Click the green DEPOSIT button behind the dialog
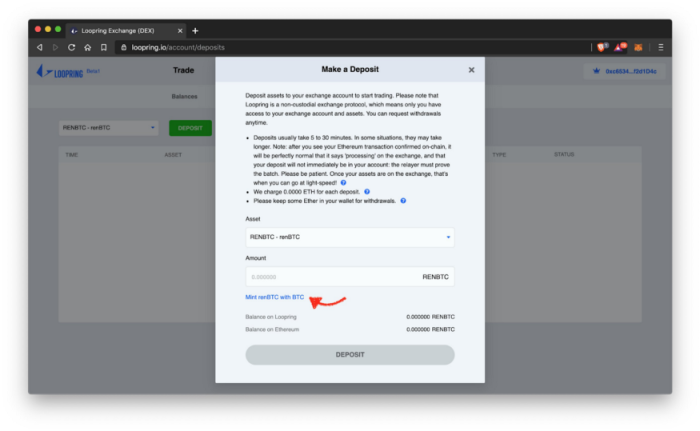Screen dimensions: 700x431 tap(190, 128)
